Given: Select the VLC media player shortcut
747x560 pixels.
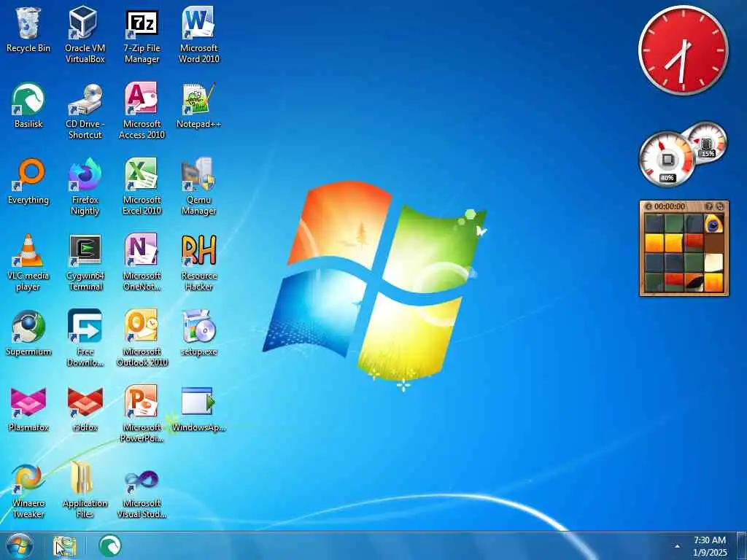Looking at the screenshot, I should [28, 262].
